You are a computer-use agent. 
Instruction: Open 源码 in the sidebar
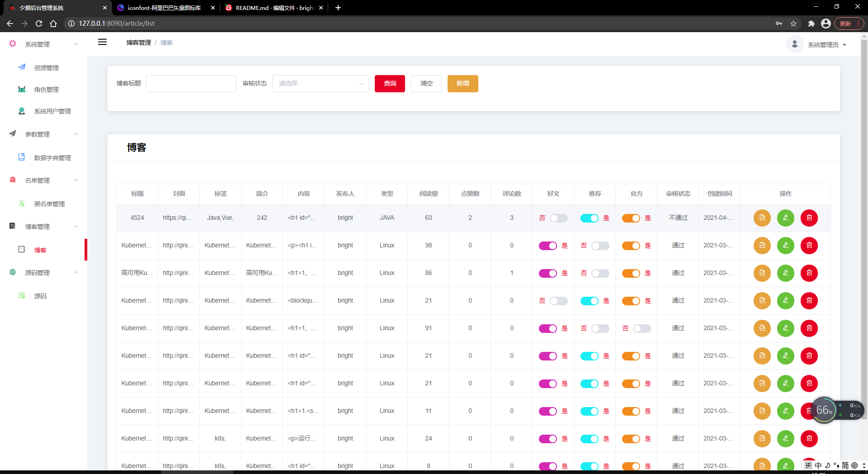point(40,296)
